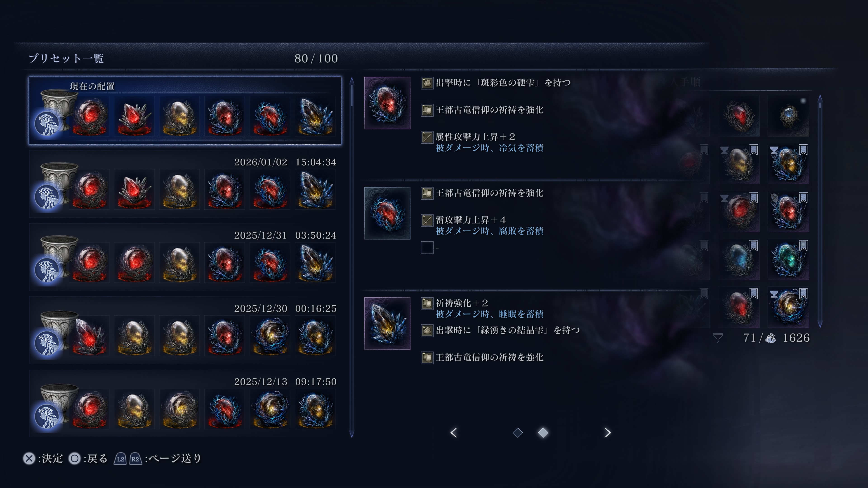Click the yellow egg relic in the current preset
This screenshot has width=868, height=488.
180,117
